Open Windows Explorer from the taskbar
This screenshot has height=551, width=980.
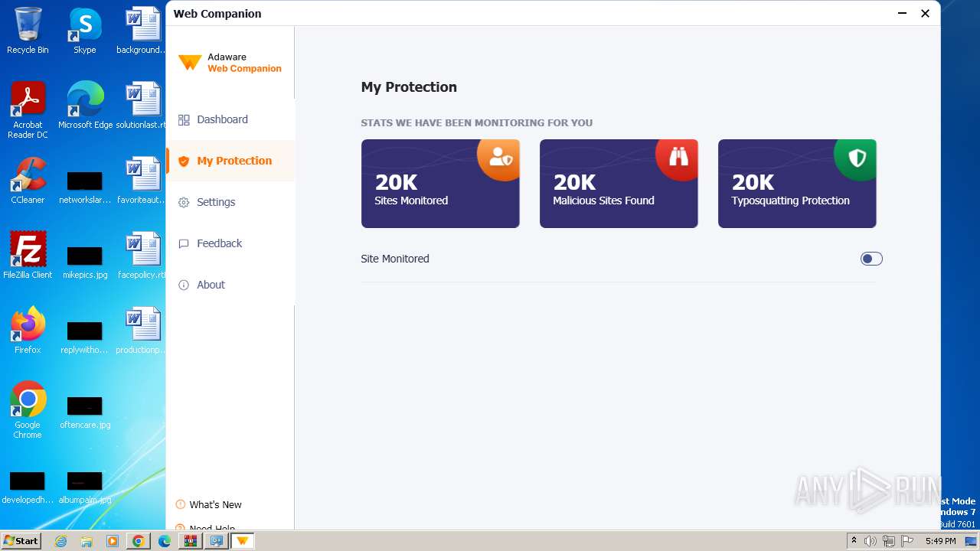pos(87,541)
